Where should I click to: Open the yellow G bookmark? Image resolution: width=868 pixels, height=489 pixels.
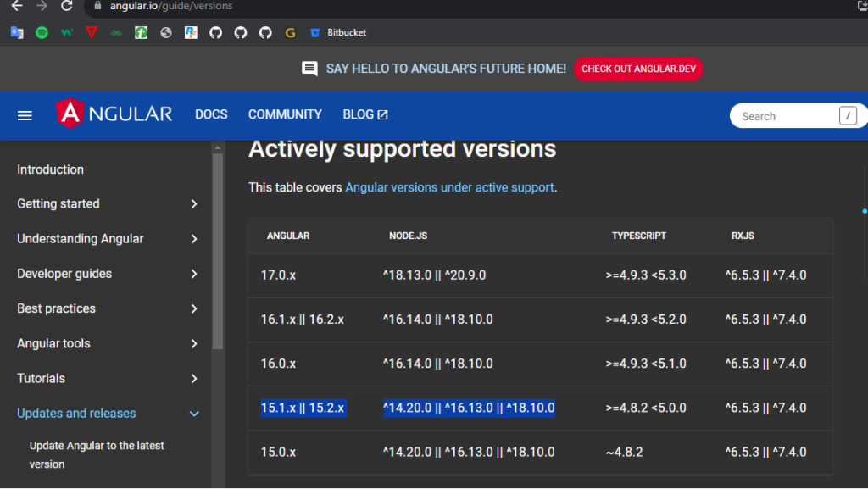[290, 33]
